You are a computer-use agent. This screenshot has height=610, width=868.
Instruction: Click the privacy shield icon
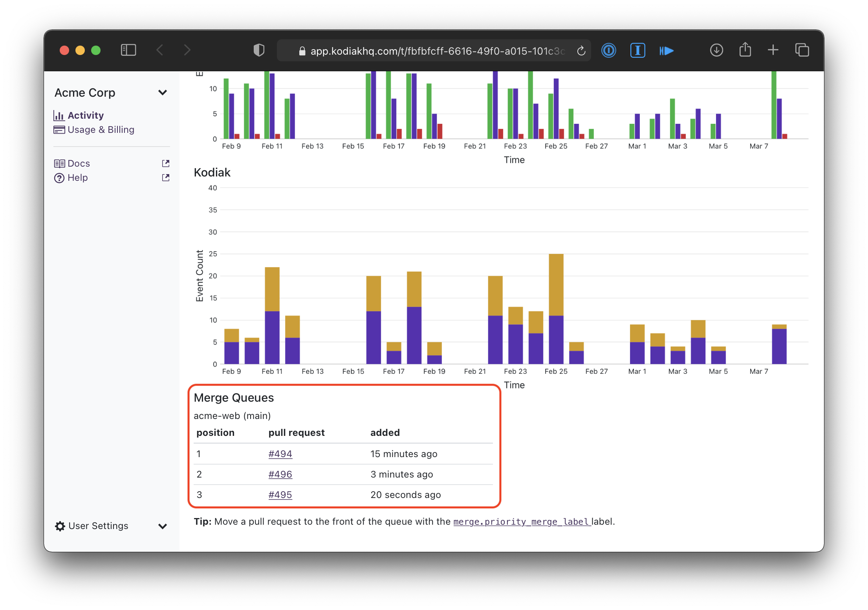[x=259, y=50]
